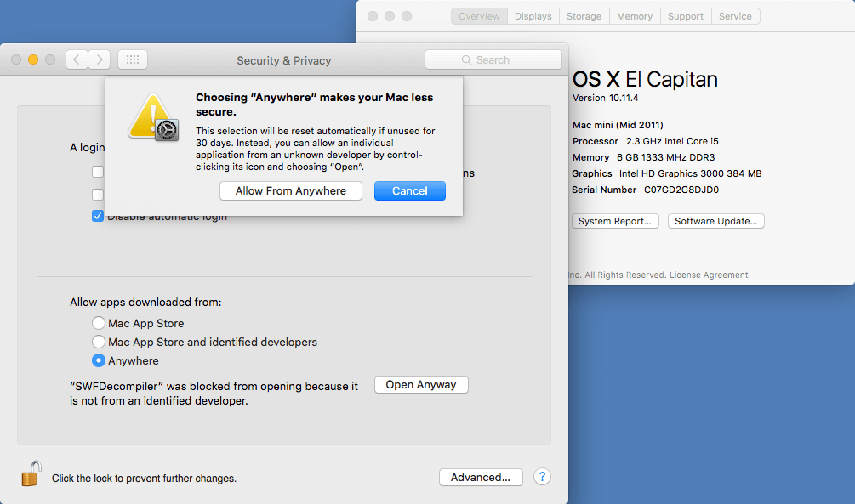Open the help question mark button
Viewport: 855px width, 504px height.
(542, 477)
